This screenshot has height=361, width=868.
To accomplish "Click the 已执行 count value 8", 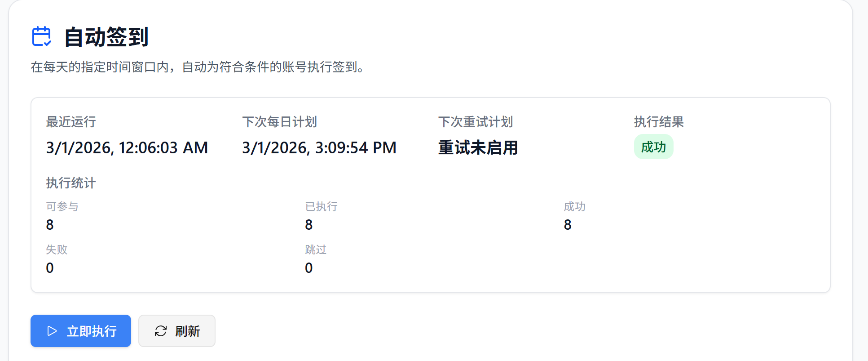I will pyautogui.click(x=309, y=225).
